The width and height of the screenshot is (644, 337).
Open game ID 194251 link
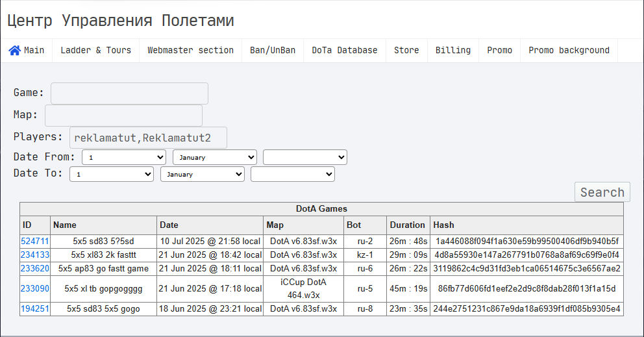[x=35, y=308]
